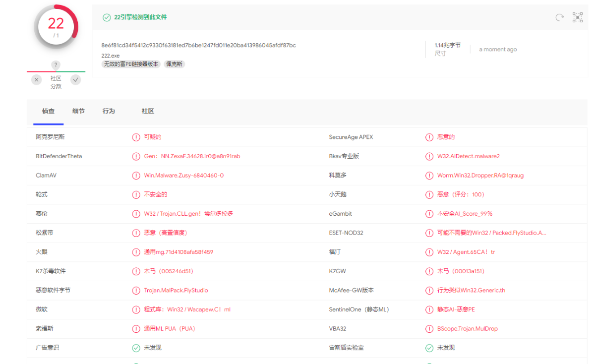Click the 木马（005246d51）result

pyautogui.click(x=169, y=271)
